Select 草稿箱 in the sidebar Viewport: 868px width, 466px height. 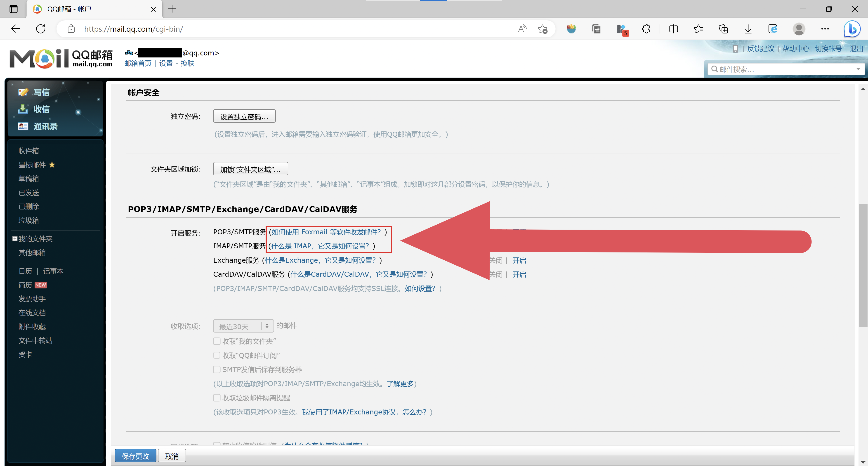click(x=29, y=179)
